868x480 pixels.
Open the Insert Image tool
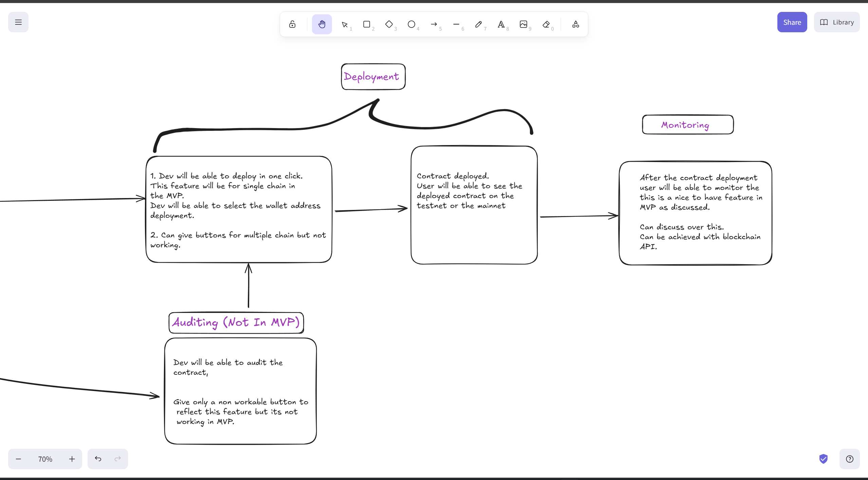pyautogui.click(x=524, y=24)
